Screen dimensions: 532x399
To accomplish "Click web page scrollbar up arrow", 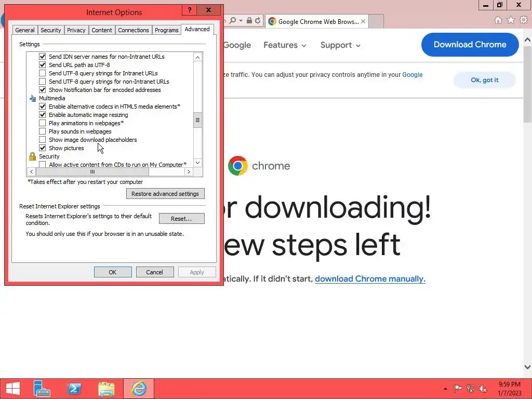I will (528, 39).
